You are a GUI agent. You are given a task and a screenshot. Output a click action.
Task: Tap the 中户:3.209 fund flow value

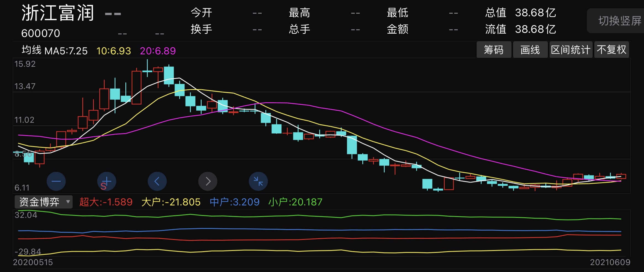235,202
